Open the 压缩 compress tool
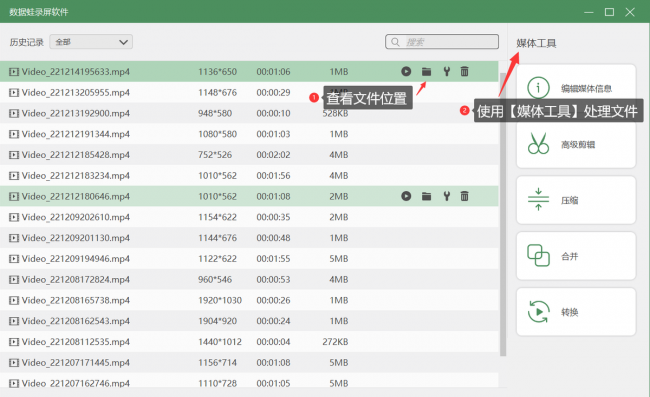This screenshot has height=397, width=650. (576, 200)
